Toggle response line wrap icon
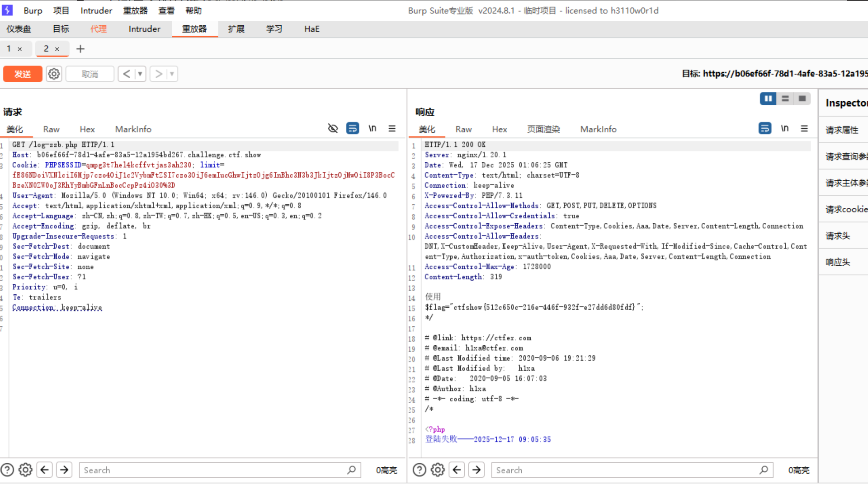Screen dimensions: 868x484 point(764,128)
